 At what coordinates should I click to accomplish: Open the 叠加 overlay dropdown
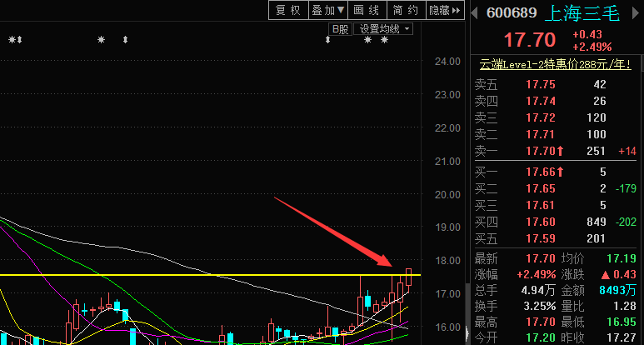(327, 10)
